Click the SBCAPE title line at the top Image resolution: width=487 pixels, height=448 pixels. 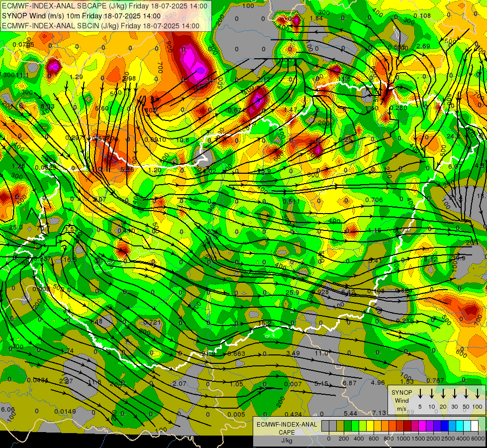tap(104, 5)
